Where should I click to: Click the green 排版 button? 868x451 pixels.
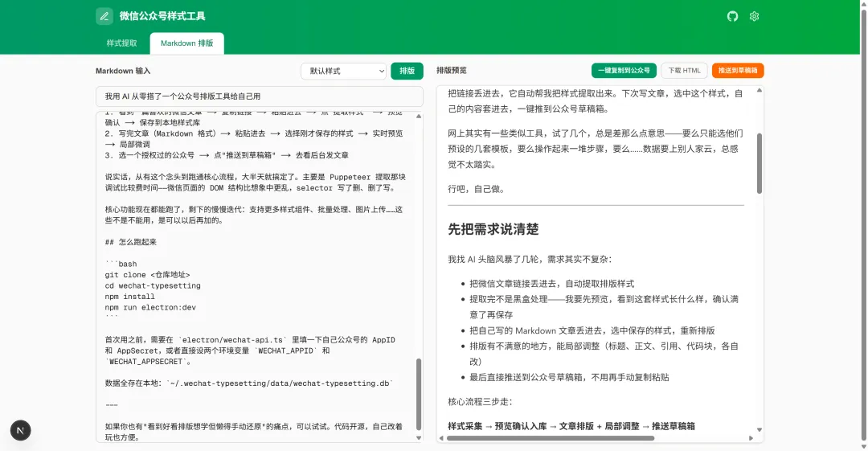[407, 71]
